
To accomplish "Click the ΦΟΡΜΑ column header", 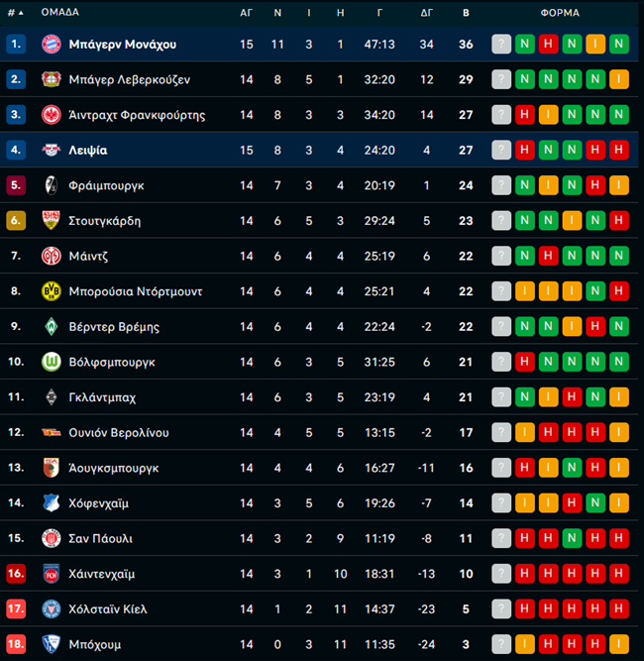I will tap(560, 13).
